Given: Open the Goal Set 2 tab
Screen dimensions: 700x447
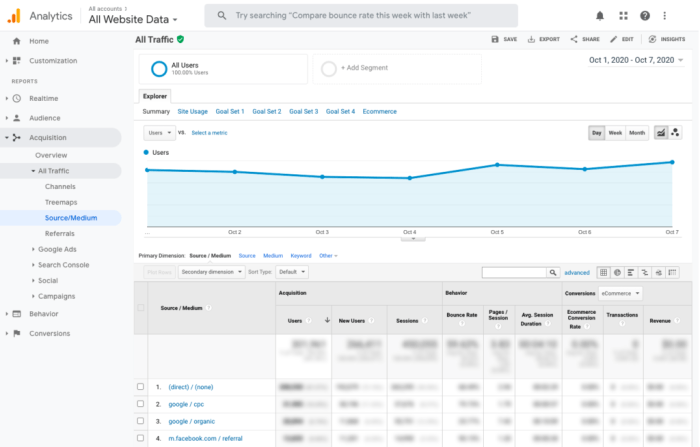Looking at the screenshot, I should (267, 112).
